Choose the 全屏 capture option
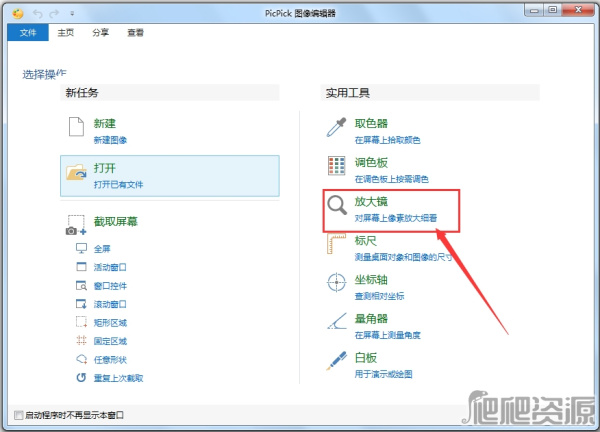 pyautogui.click(x=102, y=249)
